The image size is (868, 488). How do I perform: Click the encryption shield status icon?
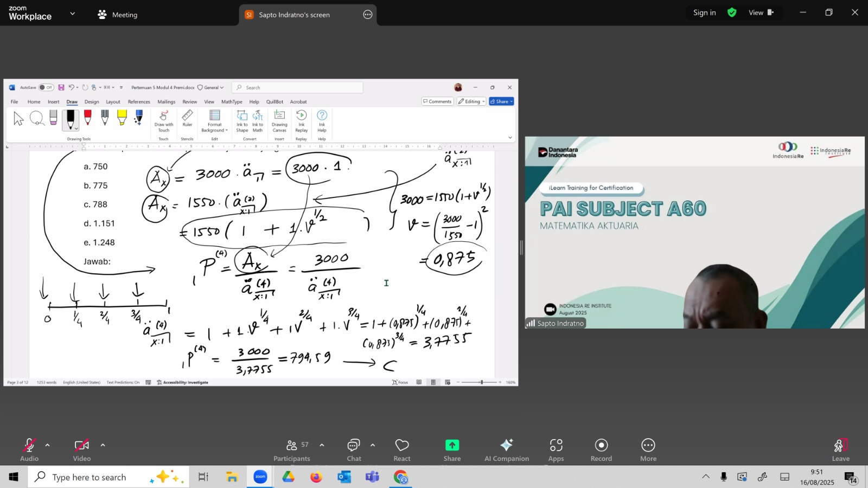click(732, 12)
